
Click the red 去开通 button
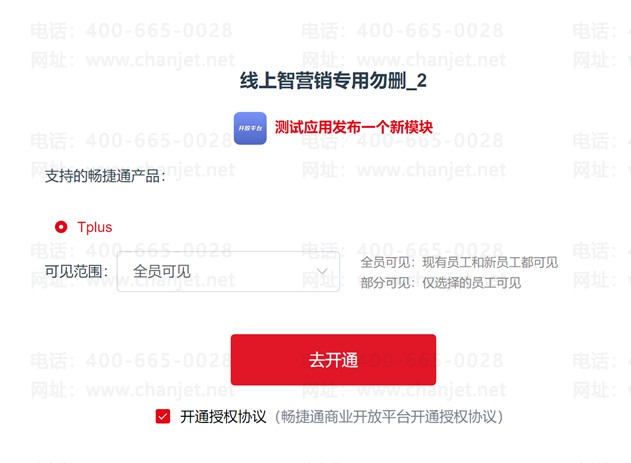click(333, 360)
